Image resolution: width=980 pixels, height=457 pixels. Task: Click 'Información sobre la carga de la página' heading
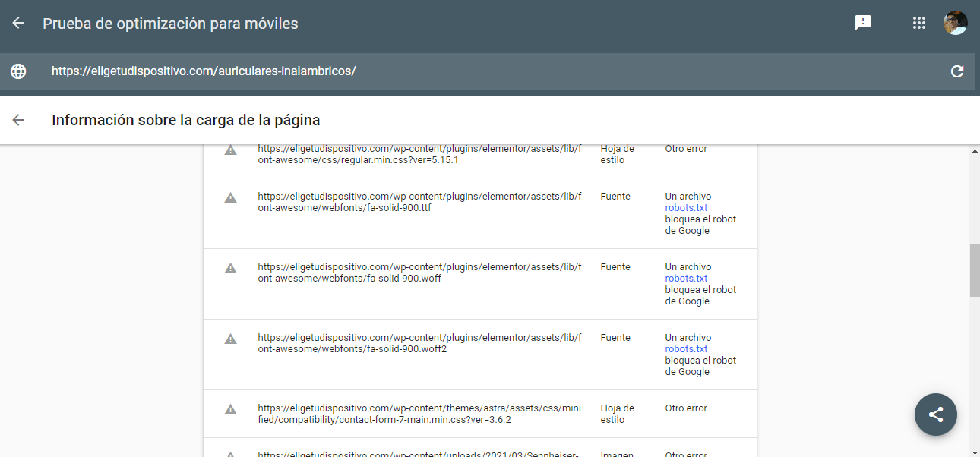point(186,120)
